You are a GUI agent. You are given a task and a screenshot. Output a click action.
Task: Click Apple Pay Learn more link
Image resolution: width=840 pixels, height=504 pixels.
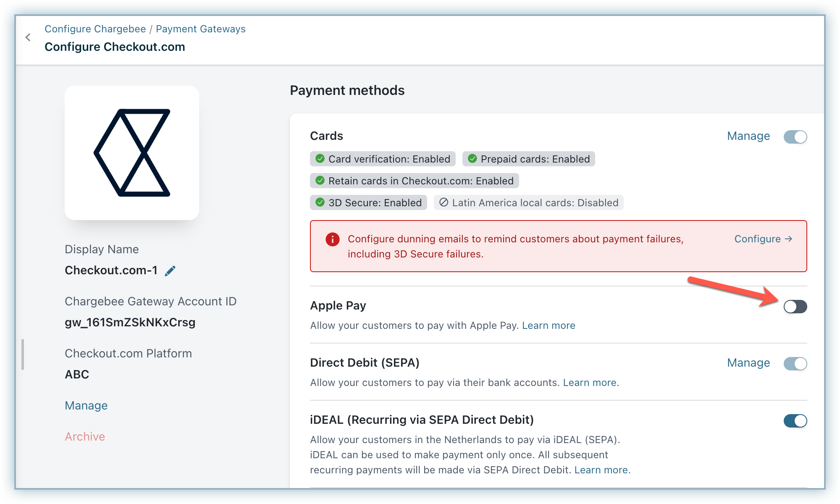[x=549, y=325]
